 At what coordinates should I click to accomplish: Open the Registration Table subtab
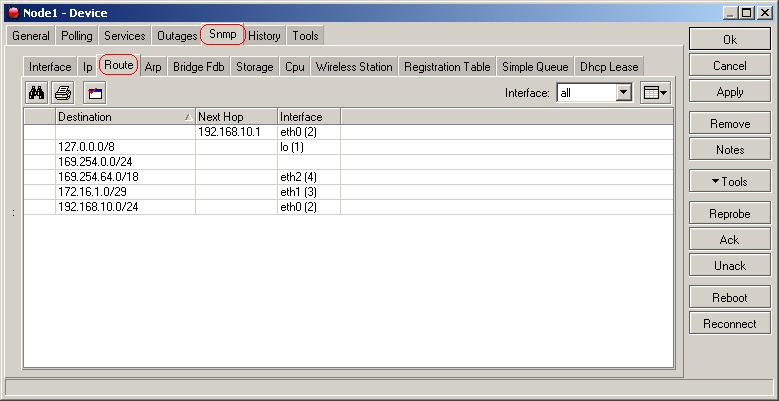(x=447, y=67)
